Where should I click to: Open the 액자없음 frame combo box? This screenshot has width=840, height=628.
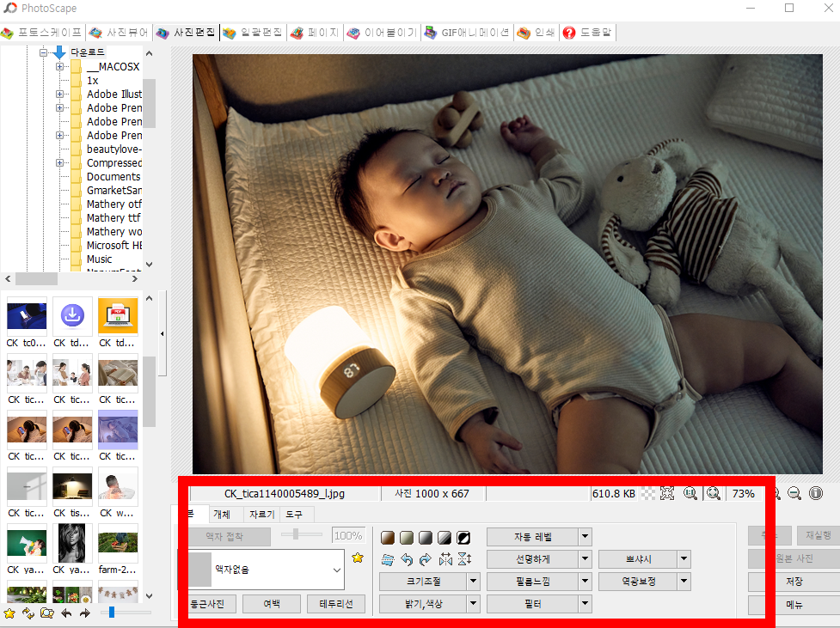click(267, 570)
